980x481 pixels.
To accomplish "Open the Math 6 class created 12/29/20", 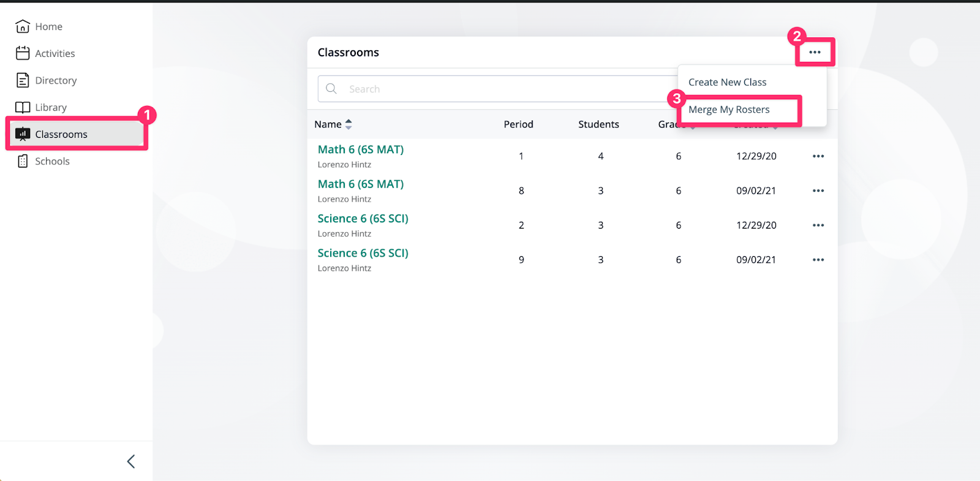I will (360, 150).
